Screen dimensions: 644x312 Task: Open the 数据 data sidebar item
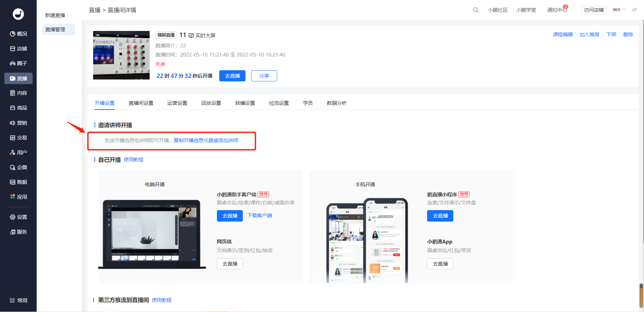pyautogui.click(x=18, y=182)
